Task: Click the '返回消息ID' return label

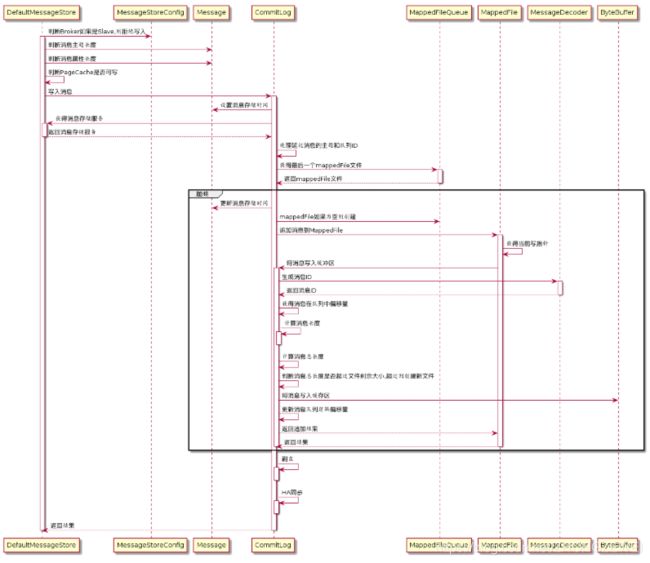Action: (x=301, y=290)
